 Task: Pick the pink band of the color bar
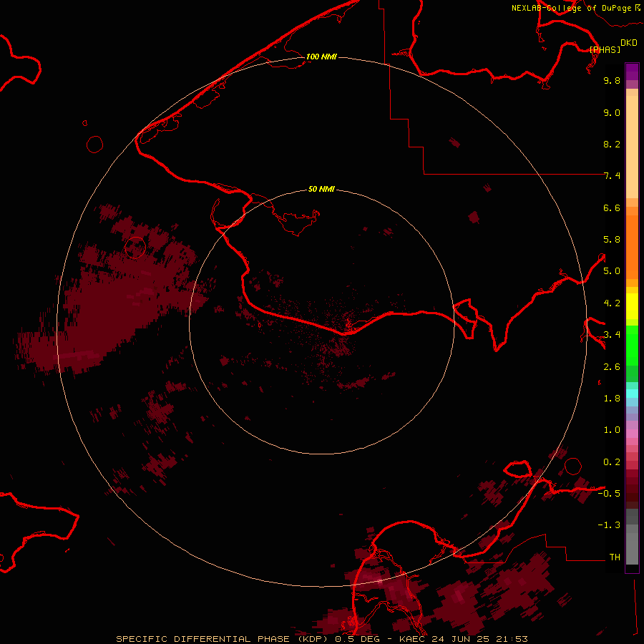[x=632, y=434]
